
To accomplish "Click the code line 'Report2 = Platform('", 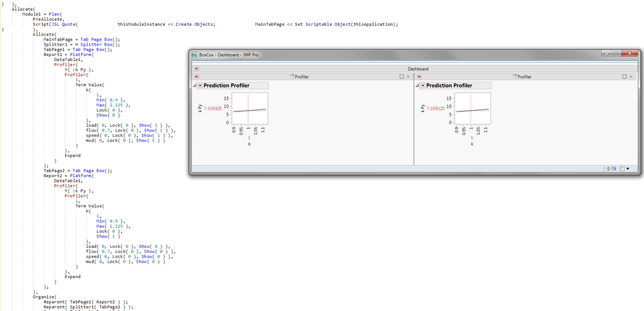I will [x=68, y=176].
